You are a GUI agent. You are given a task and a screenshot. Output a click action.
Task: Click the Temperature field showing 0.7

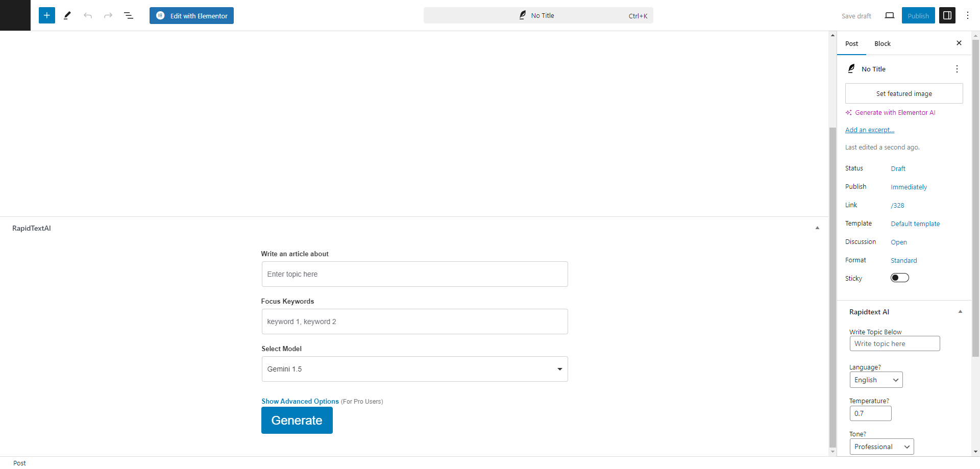click(x=871, y=413)
